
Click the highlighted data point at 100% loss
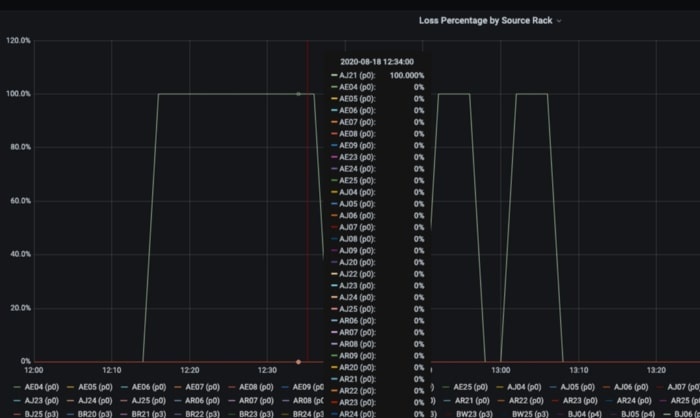click(298, 94)
